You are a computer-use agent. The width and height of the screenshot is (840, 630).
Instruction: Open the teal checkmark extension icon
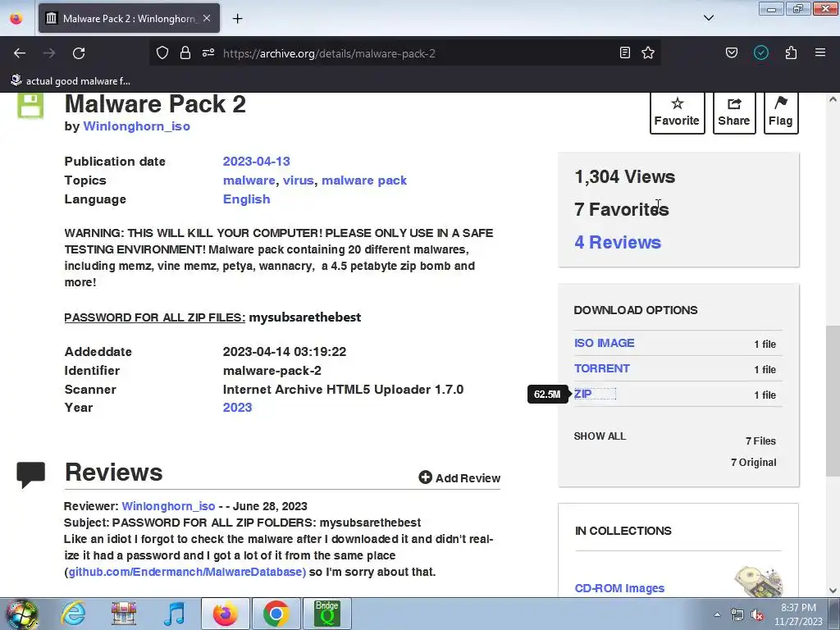(761, 52)
